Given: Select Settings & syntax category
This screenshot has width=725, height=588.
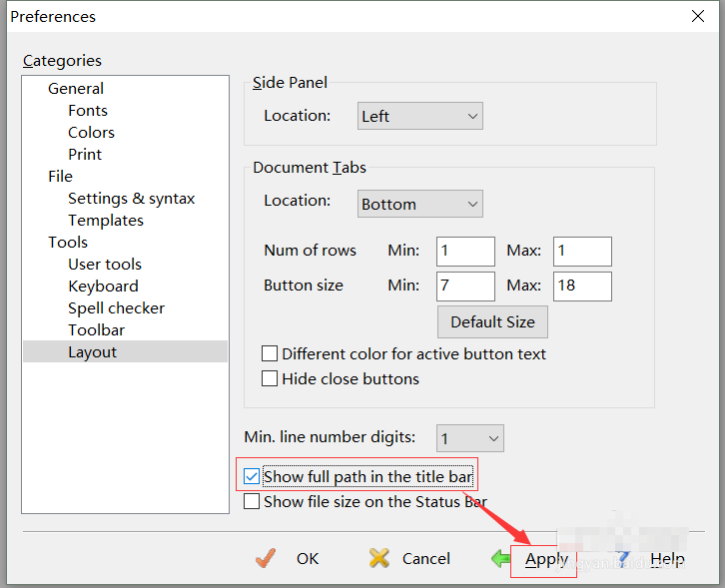Looking at the screenshot, I should [x=131, y=199].
